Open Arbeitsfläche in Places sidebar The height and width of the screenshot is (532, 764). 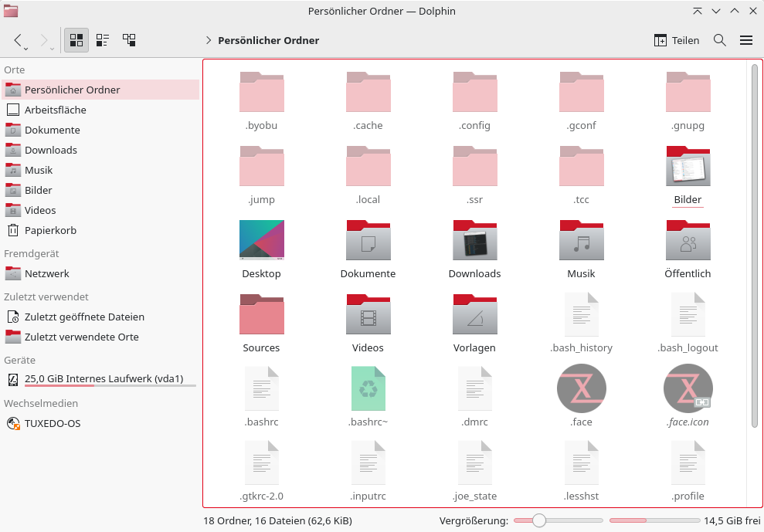(100, 110)
